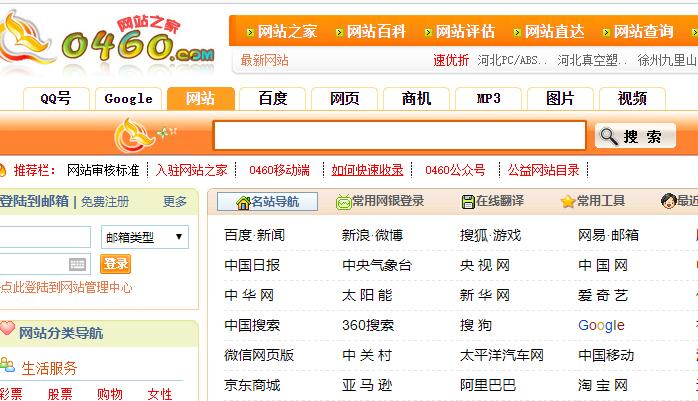Click the house icon beside 名站导航
Screen dimensions: 698x401
242,202
